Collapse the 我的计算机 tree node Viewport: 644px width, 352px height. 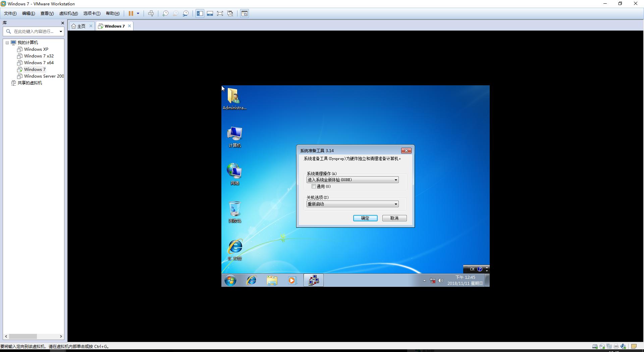(7, 42)
